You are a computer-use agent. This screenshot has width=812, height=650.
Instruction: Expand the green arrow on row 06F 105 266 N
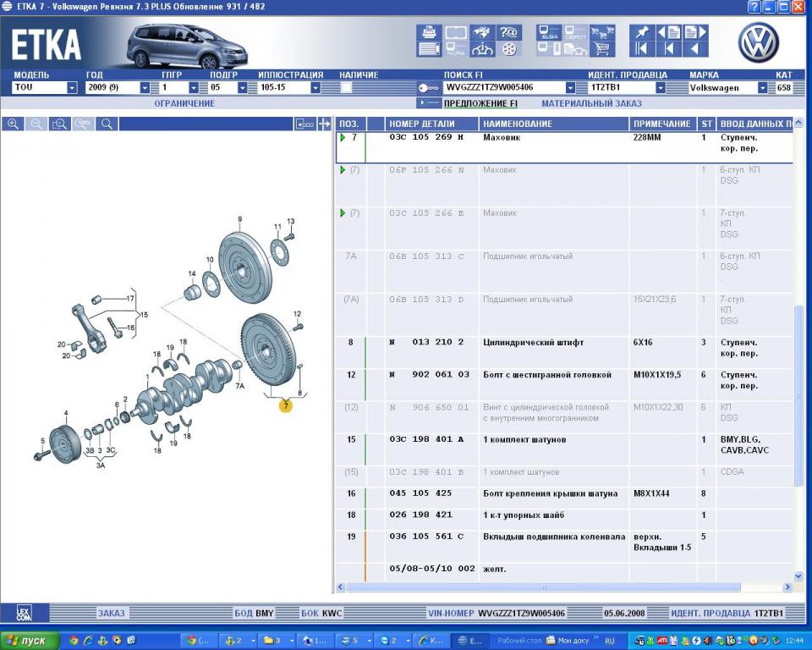click(343, 169)
